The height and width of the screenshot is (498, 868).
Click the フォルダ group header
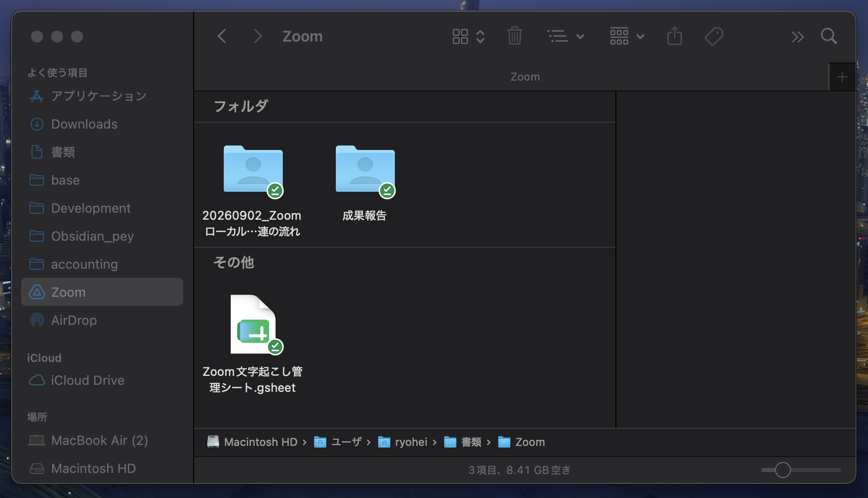click(241, 106)
